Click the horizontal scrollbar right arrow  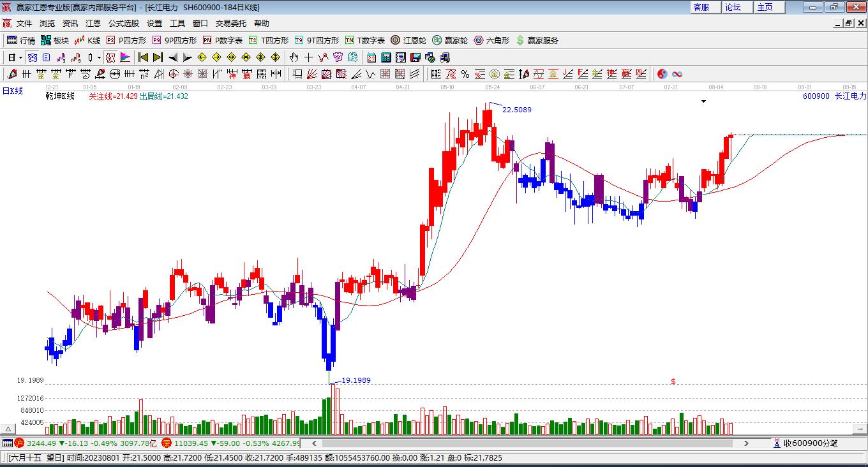pos(747,443)
